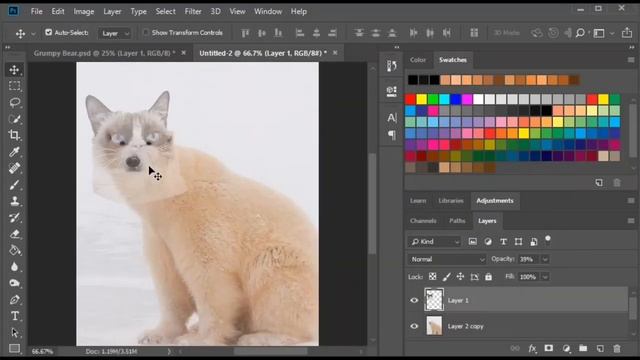Image resolution: width=640 pixels, height=360 pixels.
Task: Select the Quick Selection tool
Action: 14,119
